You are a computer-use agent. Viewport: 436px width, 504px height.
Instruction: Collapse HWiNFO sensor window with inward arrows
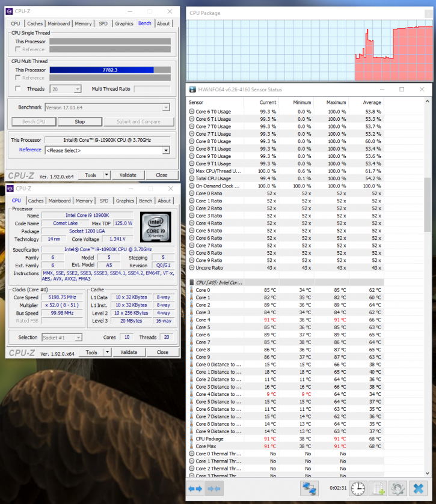(214, 489)
